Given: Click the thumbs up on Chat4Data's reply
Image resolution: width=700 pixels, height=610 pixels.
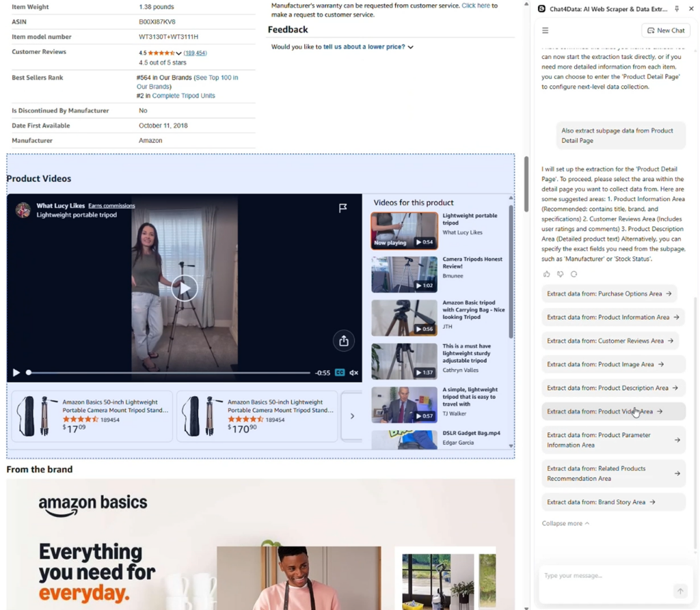Looking at the screenshot, I should pyautogui.click(x=546, y=273).
